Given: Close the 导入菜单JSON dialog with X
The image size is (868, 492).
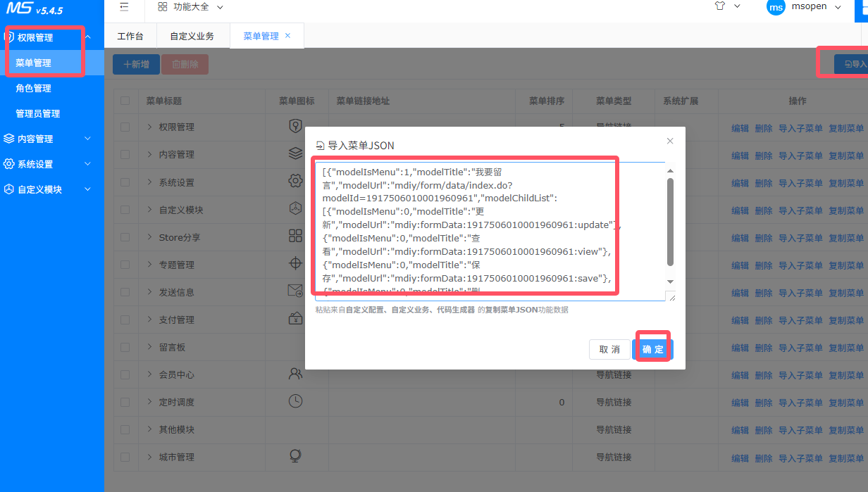Looking at the screenshot, I should point(670,141).
